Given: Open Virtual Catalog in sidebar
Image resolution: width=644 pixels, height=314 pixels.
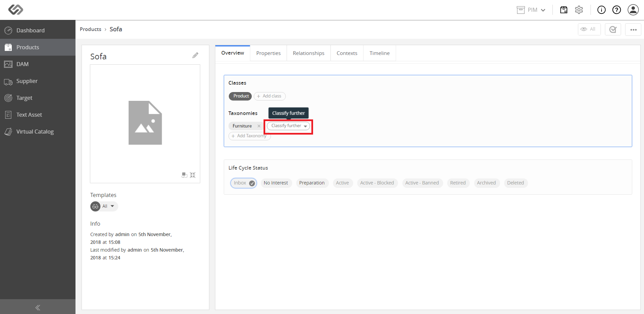Looking at the screenshot, I should point(38,132).
